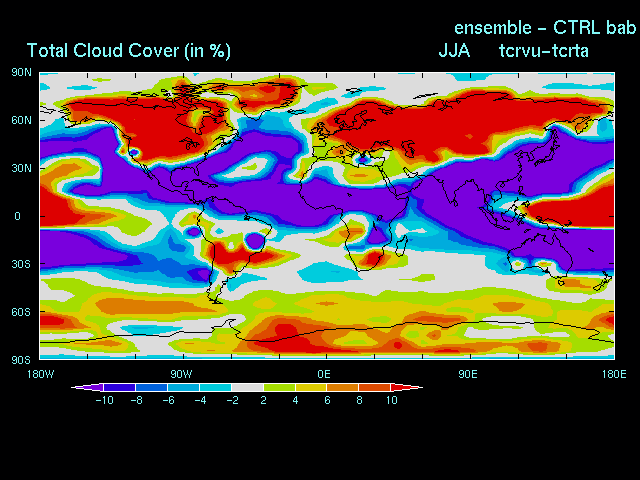Select the cyan swatch between -4 and -2
Viewport: 640px width, 480px height.
(x=215, y=387)
